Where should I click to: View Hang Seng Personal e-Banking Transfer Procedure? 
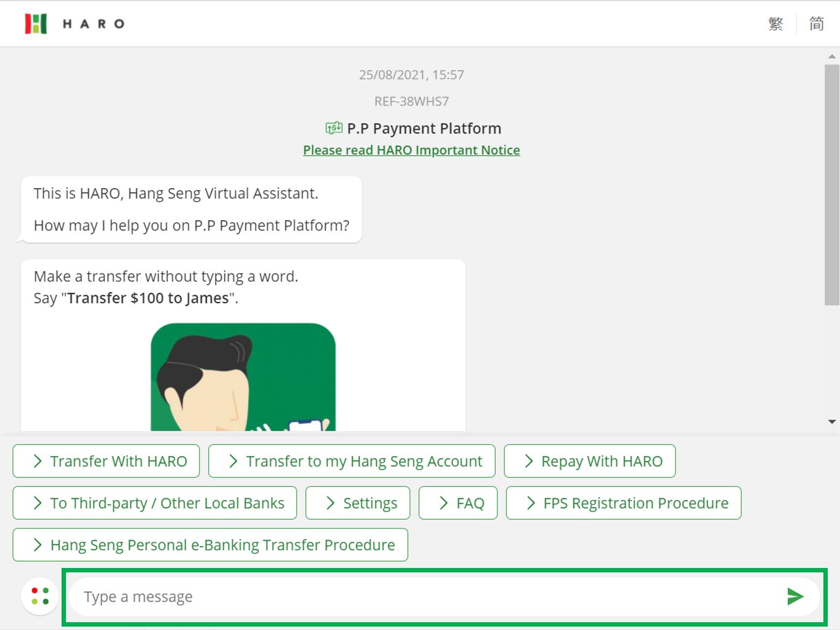210,545
